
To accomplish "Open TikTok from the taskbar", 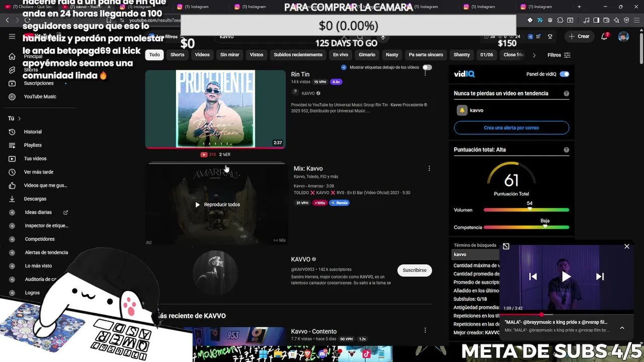I will (366, 354).
